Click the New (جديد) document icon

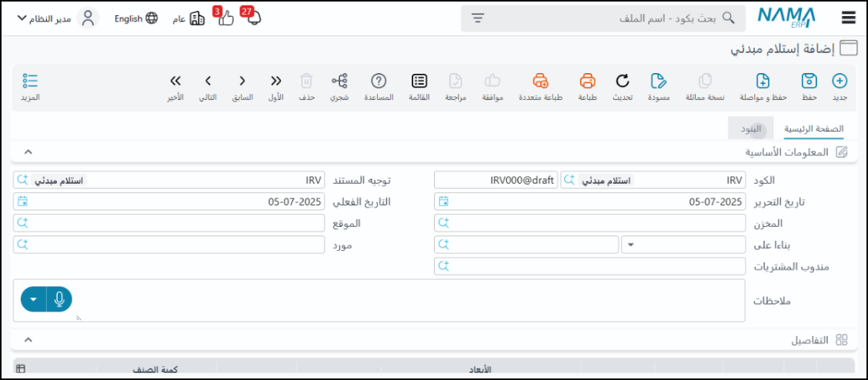[840, 81]
